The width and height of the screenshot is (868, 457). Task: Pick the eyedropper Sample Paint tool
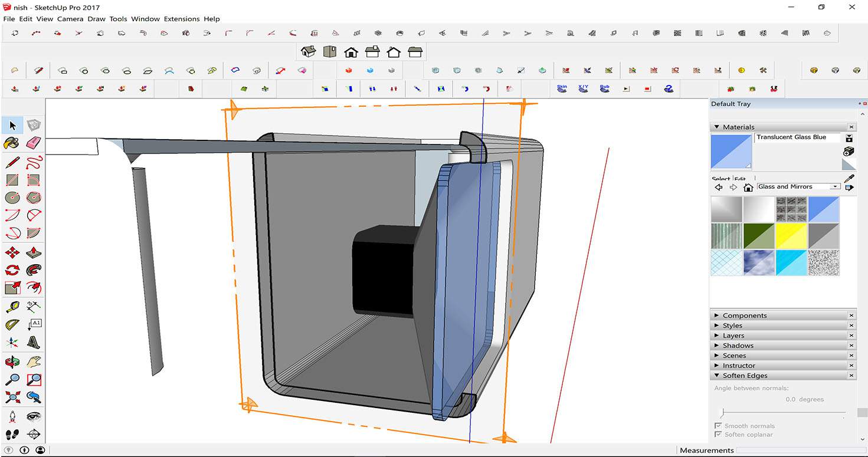(x=849, y=178)
